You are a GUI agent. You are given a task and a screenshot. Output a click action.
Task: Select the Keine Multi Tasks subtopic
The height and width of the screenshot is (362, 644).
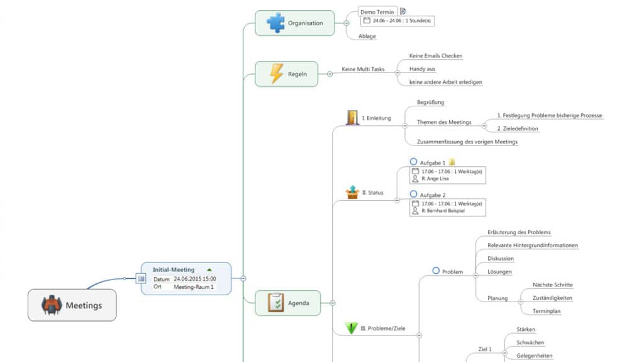click(363, 69)
